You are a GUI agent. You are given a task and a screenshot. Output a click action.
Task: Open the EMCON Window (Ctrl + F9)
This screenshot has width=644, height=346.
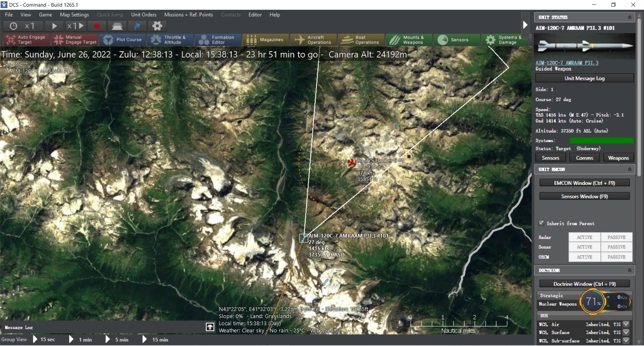(584, 183)
